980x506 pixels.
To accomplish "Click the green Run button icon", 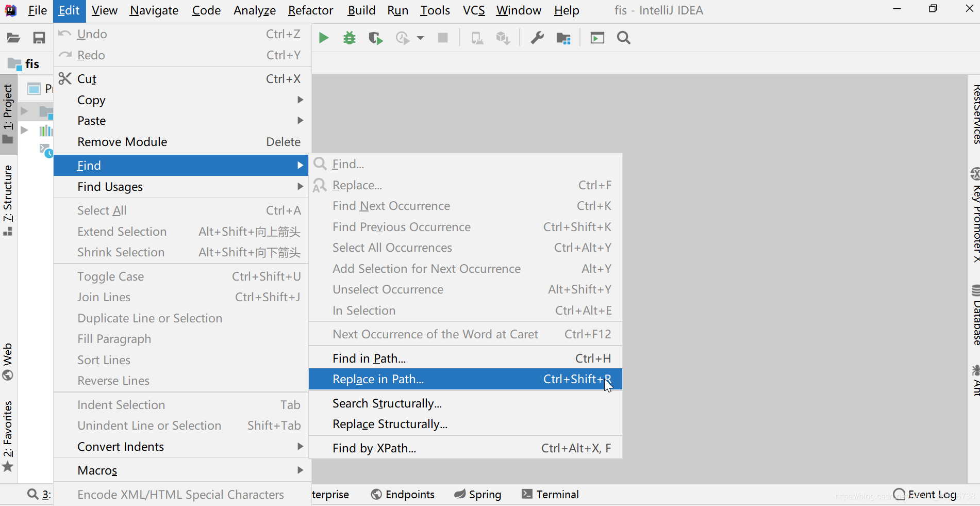I will pos(324,38).
